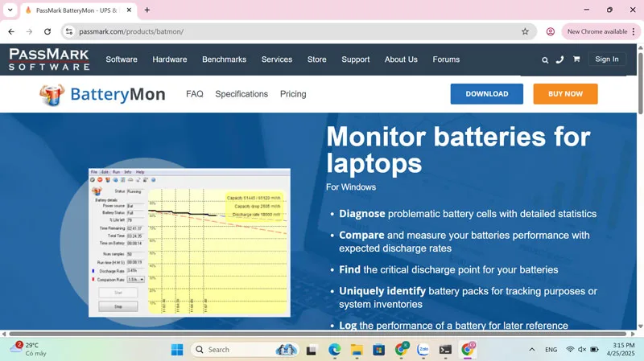This screenshot has height=361, width=644.
Task: Open File Explorer from the taskbar
Action: 357,350
